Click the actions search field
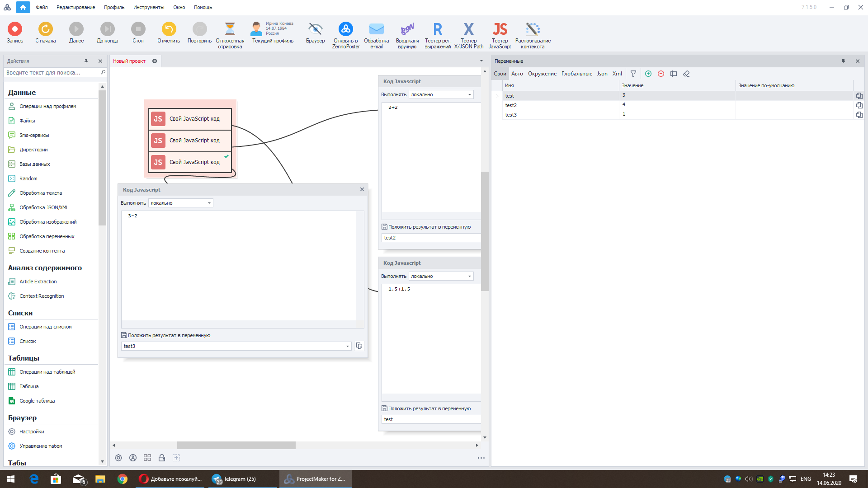The image size is (868, 488). pos(52,72)
